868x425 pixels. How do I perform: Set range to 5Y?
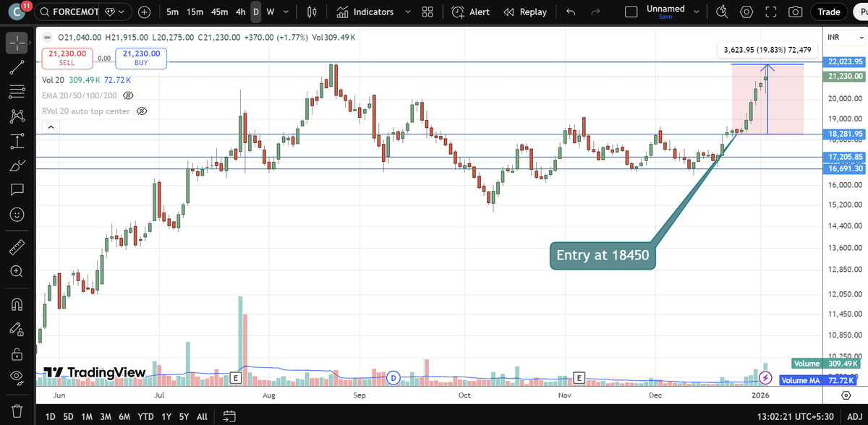184,416
